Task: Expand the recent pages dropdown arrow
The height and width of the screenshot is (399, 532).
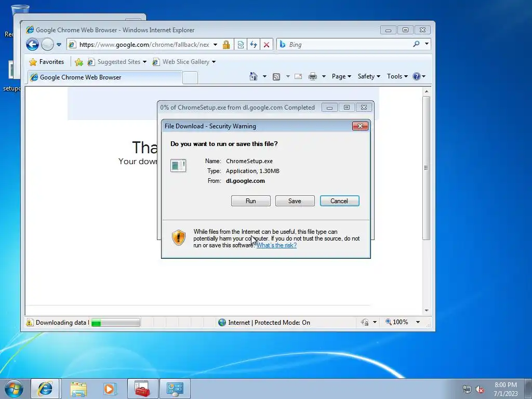Action: pos(59,45)
